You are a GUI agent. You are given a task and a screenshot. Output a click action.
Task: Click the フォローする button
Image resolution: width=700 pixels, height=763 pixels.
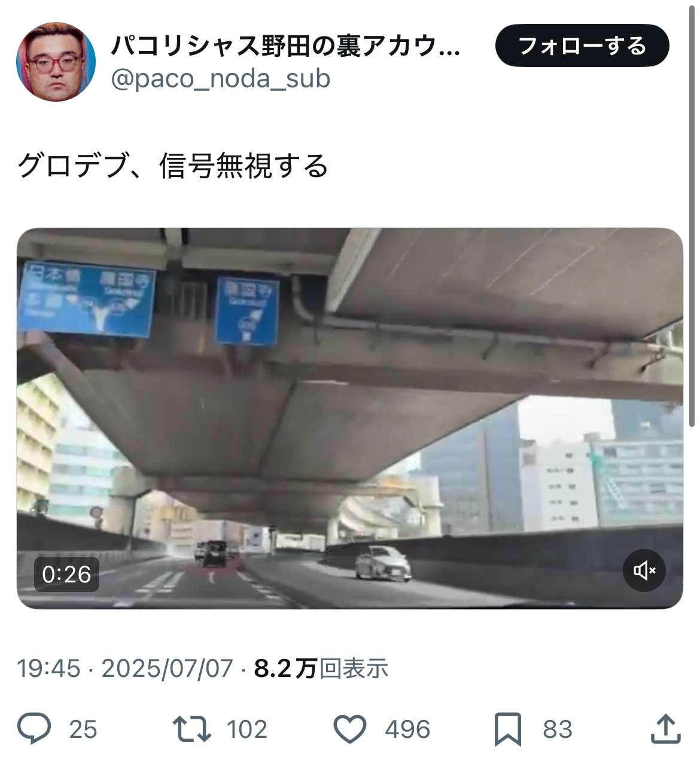coord(582,45)
